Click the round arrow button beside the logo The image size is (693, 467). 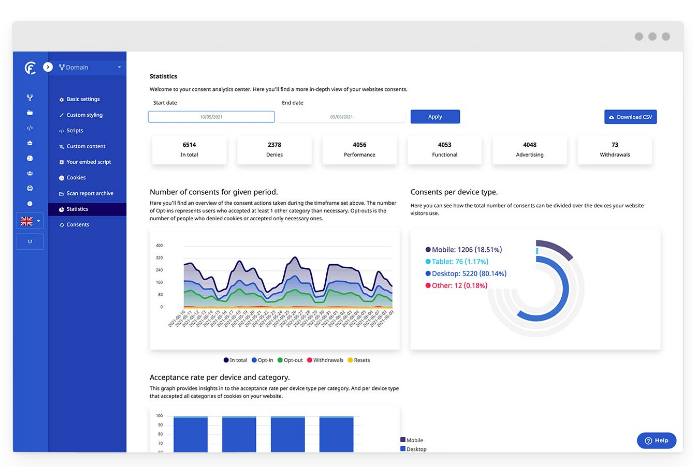tap(47, 67)
